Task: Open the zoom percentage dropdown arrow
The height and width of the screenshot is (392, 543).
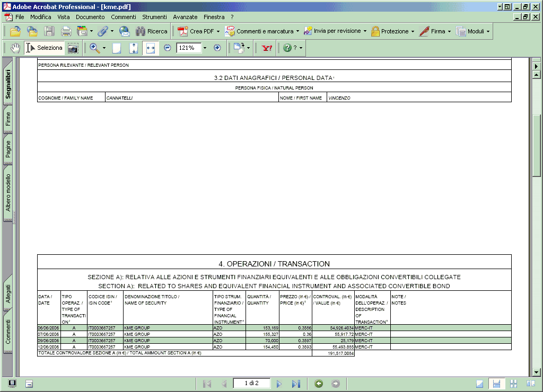Action: click(205, 48)
